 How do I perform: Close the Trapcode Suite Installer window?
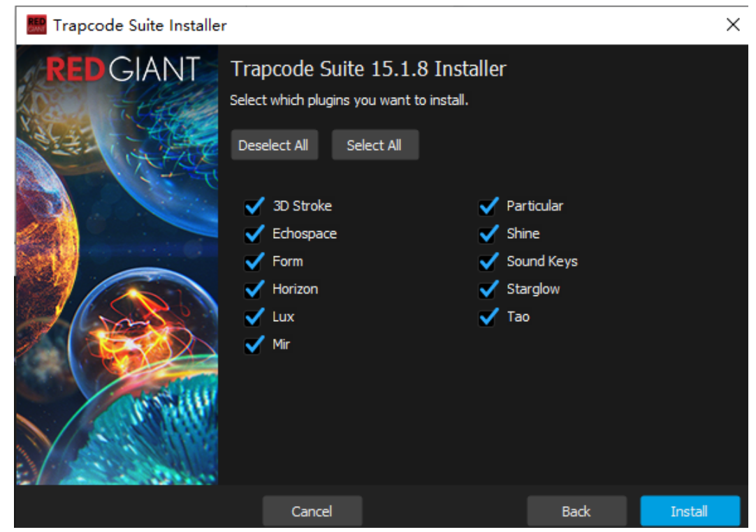733,25
